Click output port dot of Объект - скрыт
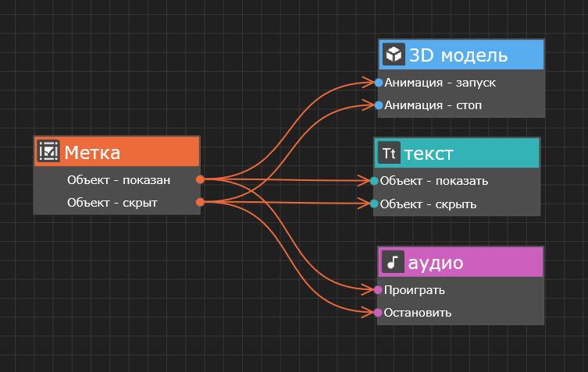Screen dimensions: 588x372 point(200,203)
